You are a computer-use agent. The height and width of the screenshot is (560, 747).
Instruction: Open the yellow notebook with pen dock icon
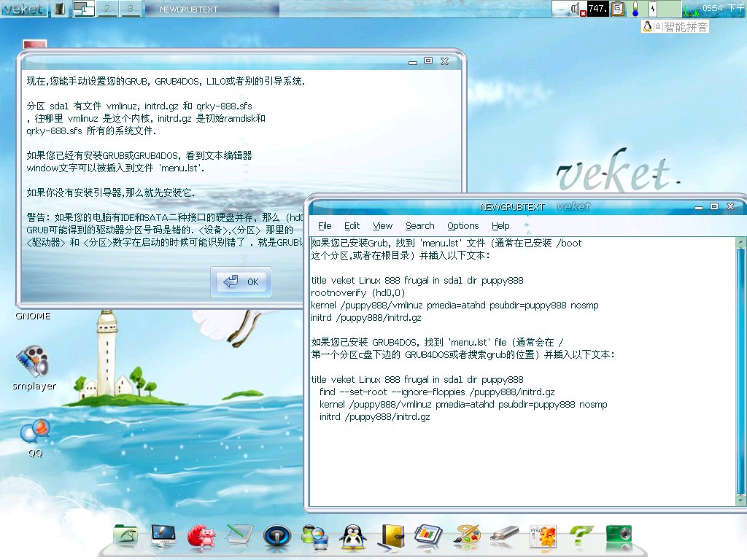pyautogui.click(x=392, y=537)
